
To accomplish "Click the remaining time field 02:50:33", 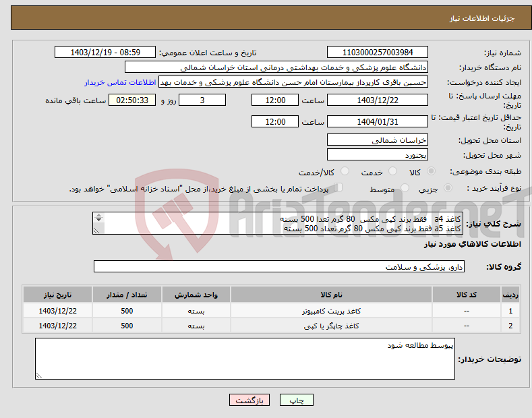I will tap(132, 100).
